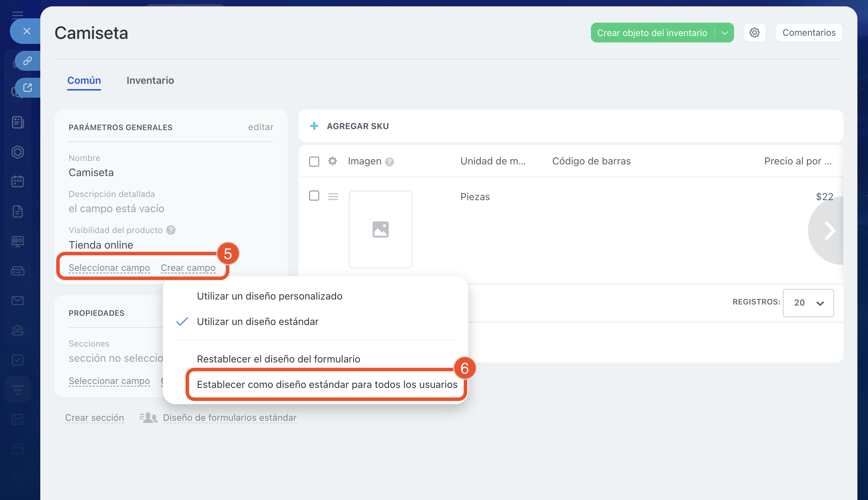868x500 pixels.
Task: Click the blue plus icon next to Agregar SKU
Action: tap(314, 126)
